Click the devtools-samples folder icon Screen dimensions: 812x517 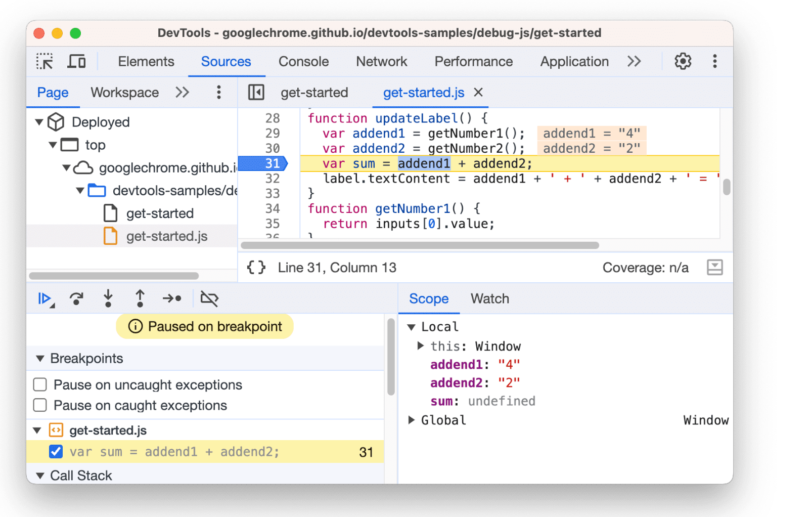97,190
